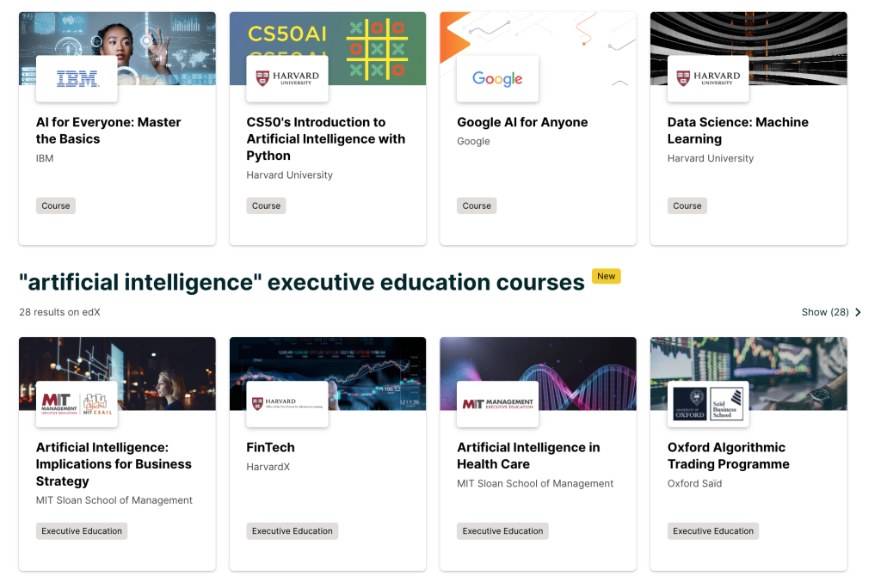Select Data Science: Machine Learning title
The image size is (881, 588).
(737, 131)
